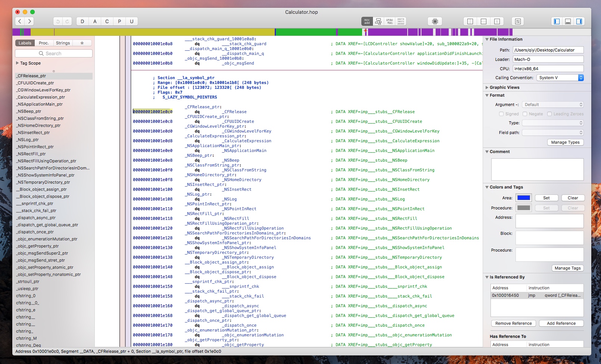Screen dimensions: 601x364
Task: Go forward with the right arrow button
Action: point(29,21)
